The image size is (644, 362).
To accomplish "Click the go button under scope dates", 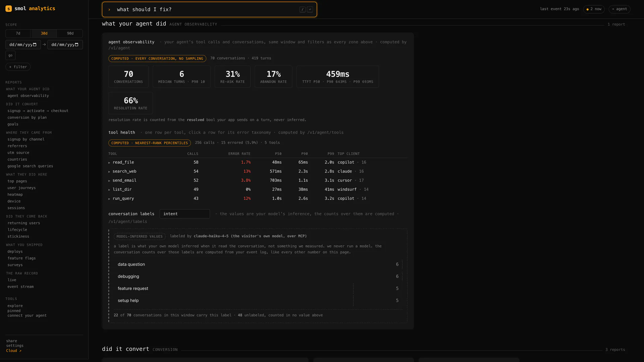I will [x=10, y=55].
